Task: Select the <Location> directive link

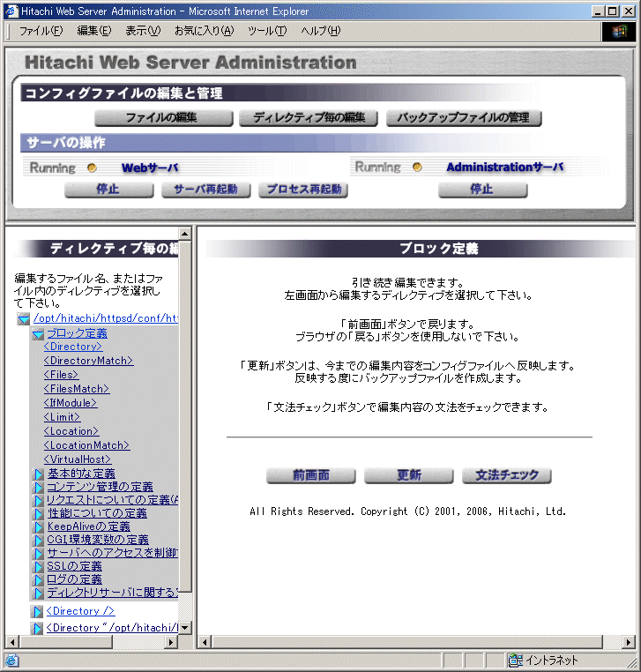Action: tap(71, 431)
